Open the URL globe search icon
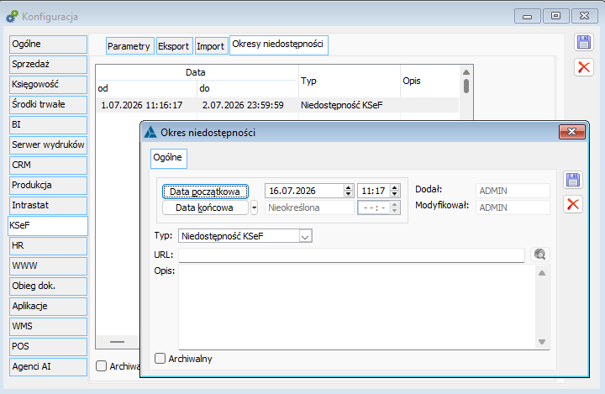Viewport: 605px width, 394px height. [539, 254]
